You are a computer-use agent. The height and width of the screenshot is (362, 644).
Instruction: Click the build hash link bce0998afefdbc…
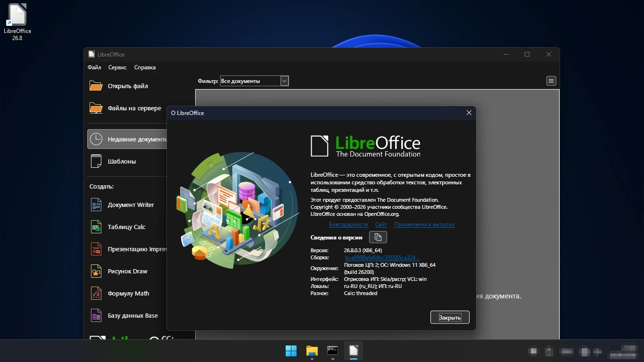[382, 258]
